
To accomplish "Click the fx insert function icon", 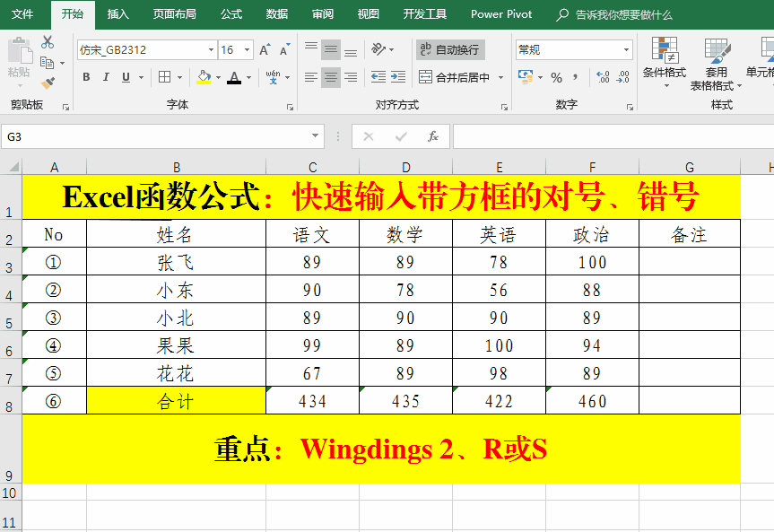I will [x=433, y=136].
